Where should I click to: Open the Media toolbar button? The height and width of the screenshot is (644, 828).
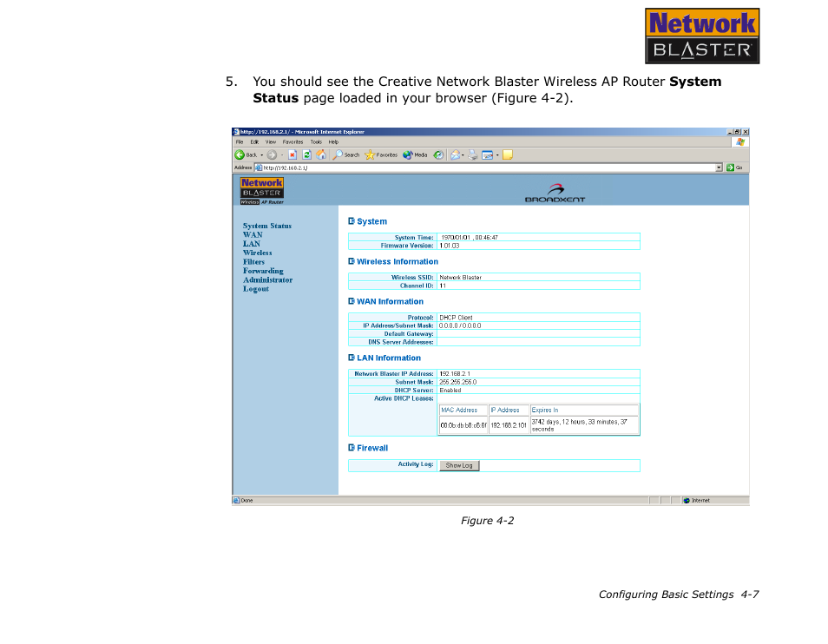(415, 154)
